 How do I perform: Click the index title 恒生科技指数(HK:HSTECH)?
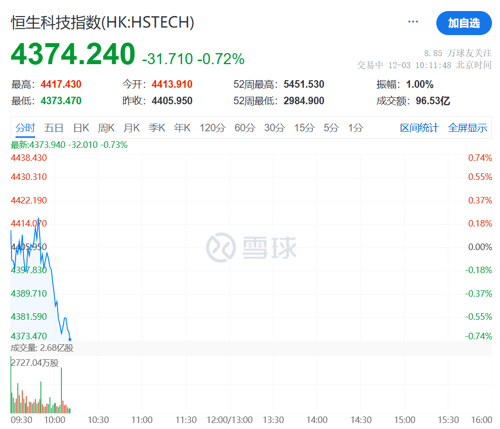tap(102, 23)
